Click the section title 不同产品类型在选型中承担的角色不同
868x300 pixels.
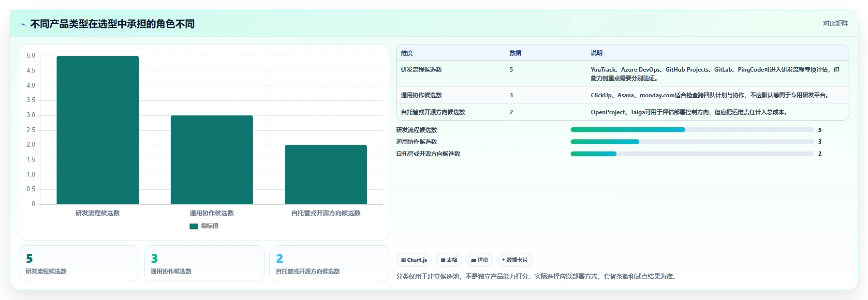[112, 24]
